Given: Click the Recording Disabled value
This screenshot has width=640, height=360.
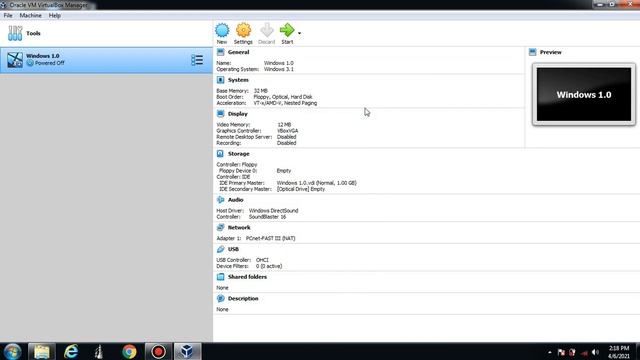Looking at the screenshot, I should tap(287, 143).
